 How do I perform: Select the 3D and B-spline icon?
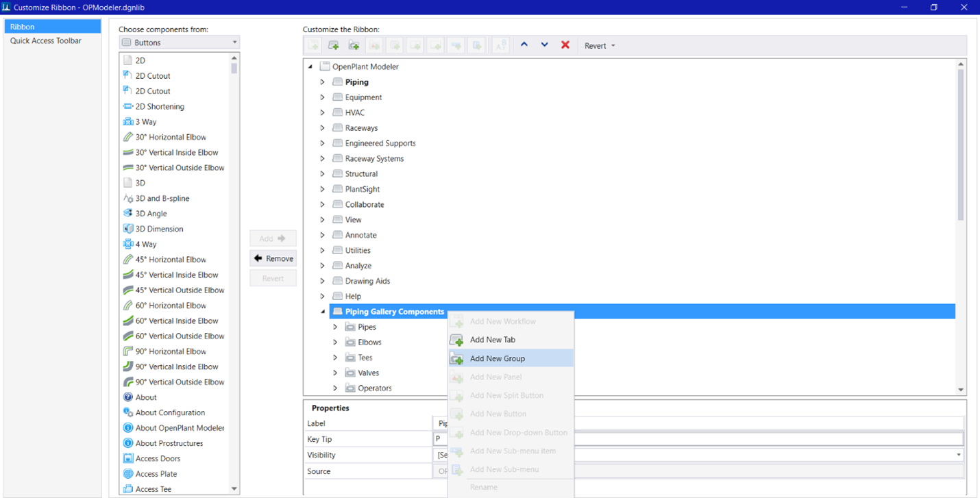128,198
